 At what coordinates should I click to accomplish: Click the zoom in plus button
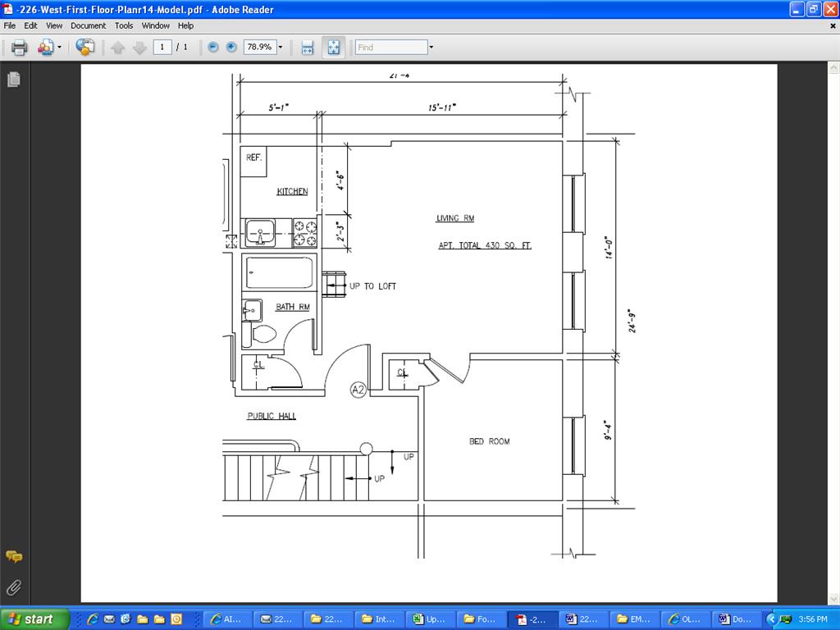[x=231, y=48]
